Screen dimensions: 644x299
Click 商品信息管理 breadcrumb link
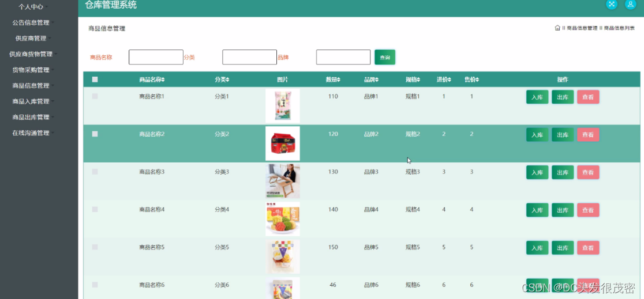click(582, 28)
